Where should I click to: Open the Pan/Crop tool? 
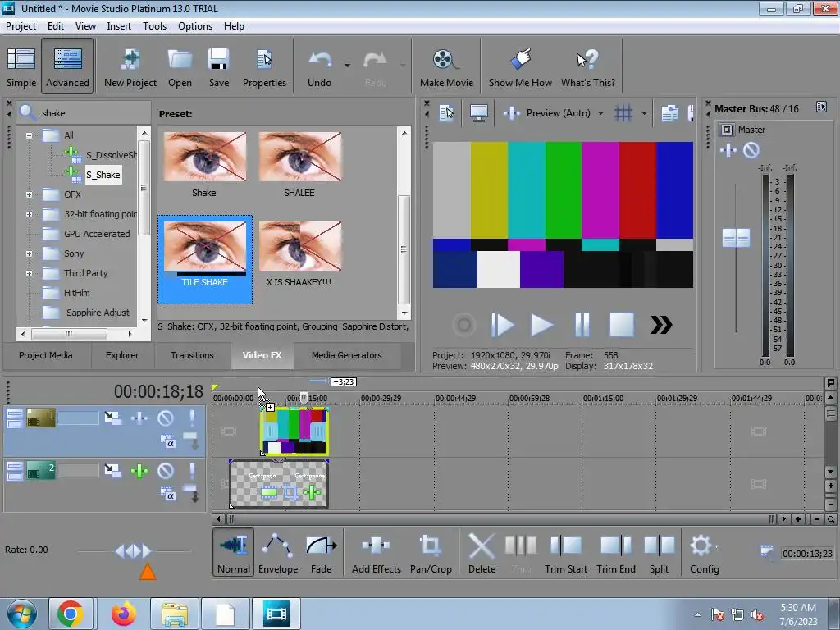(x=431, y=552)
